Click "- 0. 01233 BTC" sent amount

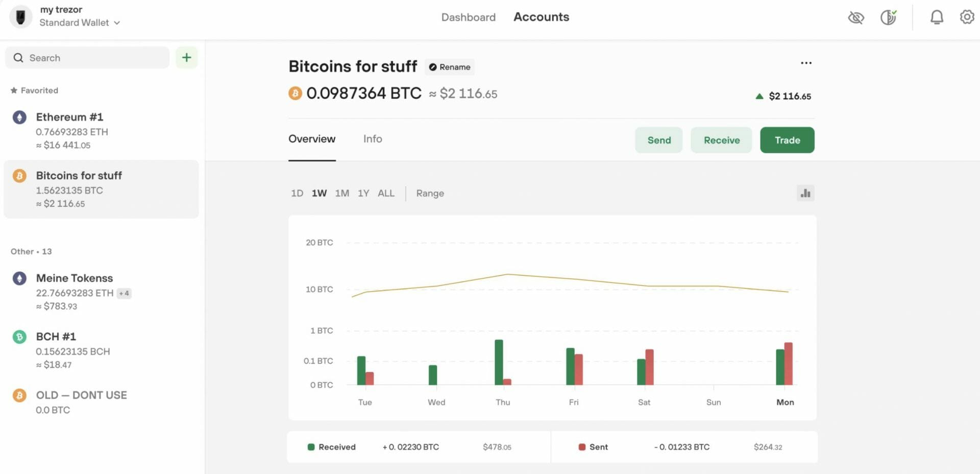pos(681,447)
